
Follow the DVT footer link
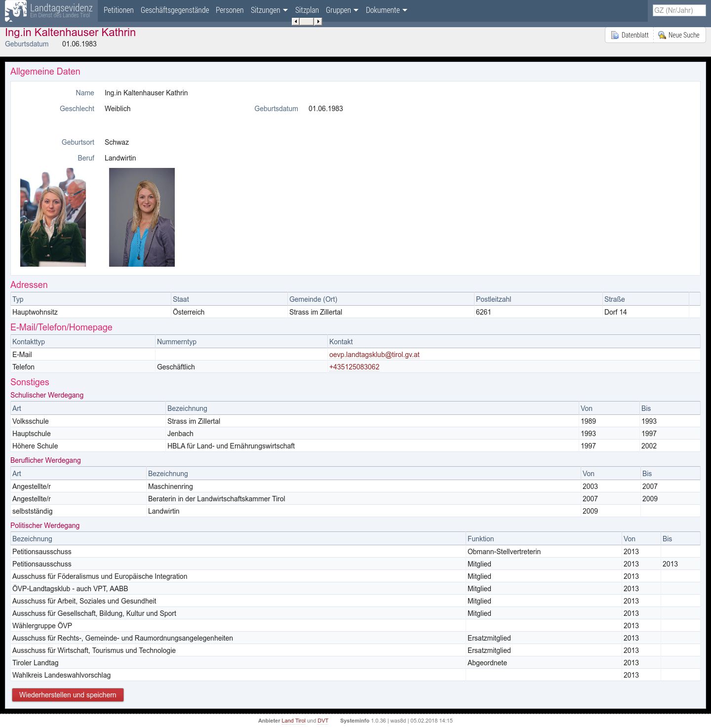pyautogui.click(x=323, y=721)
